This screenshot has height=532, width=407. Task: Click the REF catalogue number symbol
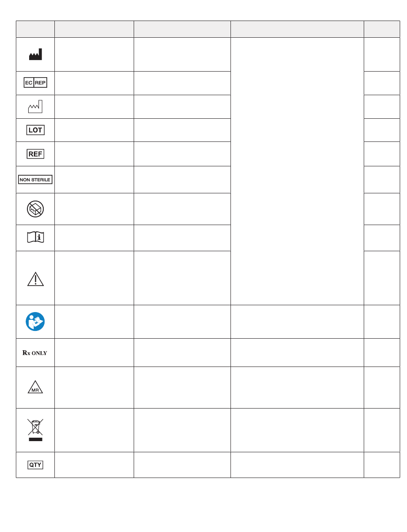35,153
